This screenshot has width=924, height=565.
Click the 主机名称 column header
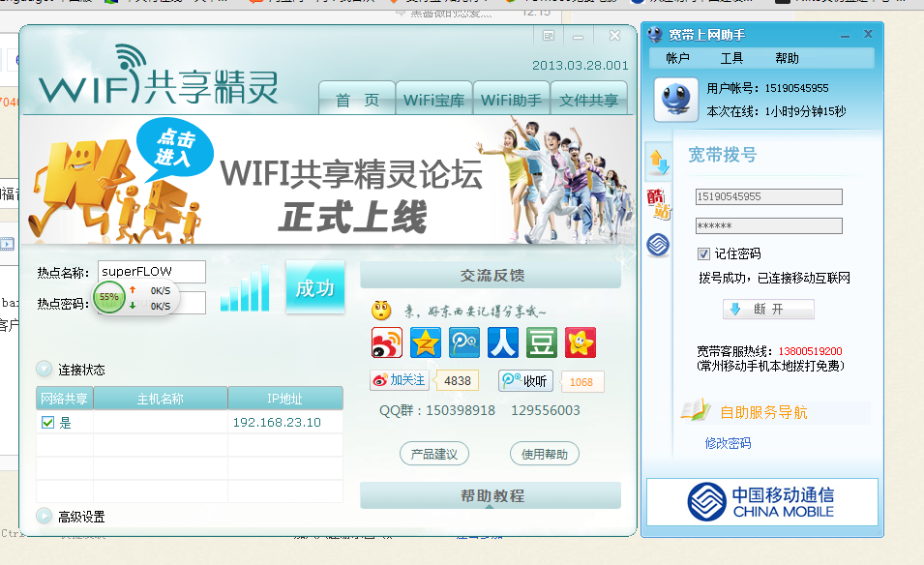(x=161, y=399)
